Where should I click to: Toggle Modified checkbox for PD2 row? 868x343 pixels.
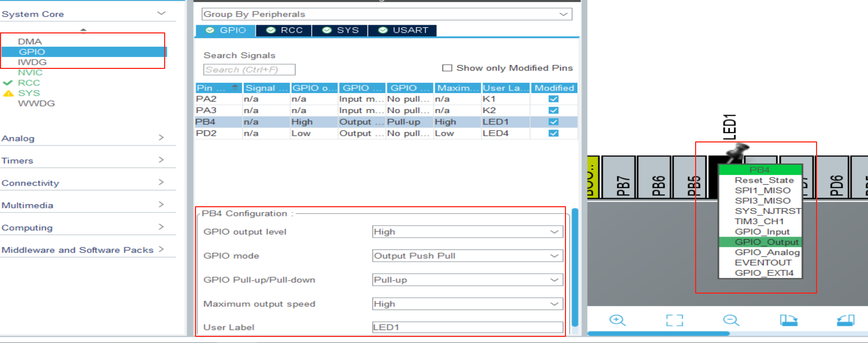pyautogui.click(x=554, y=133)
